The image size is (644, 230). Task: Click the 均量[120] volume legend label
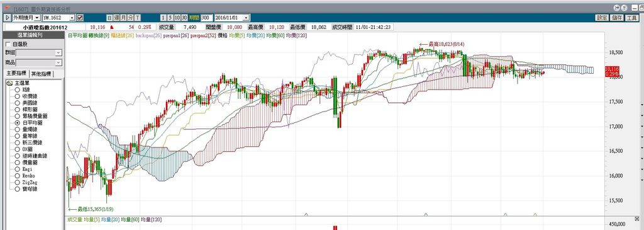pyautogui.click(x=151, y=220)
